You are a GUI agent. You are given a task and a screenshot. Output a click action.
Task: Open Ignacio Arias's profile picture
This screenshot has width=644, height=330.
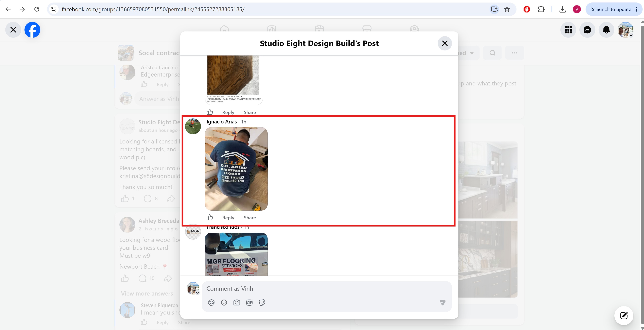(x=193, y=126)
